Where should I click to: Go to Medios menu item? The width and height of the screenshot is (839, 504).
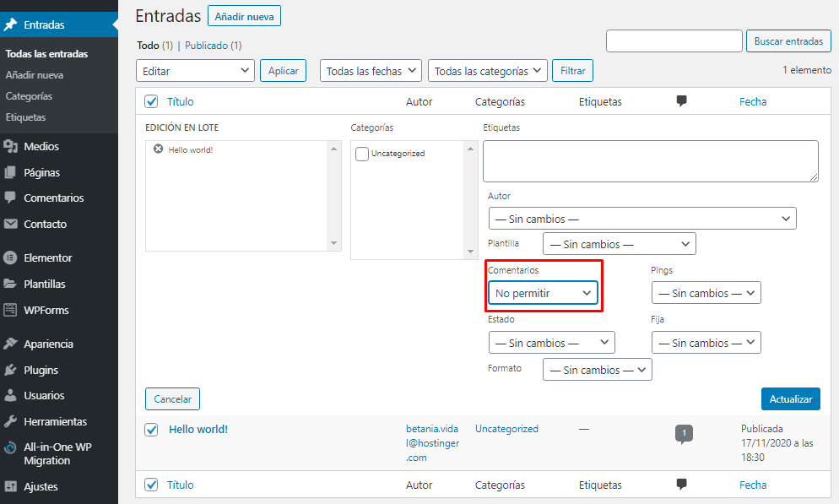tap(41, 146)
